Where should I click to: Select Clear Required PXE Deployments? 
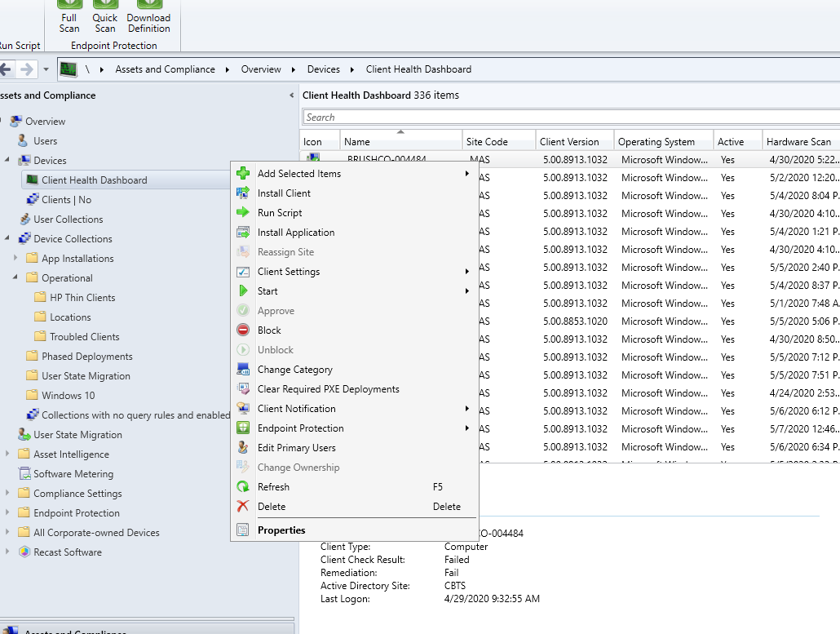coord(328,389)
